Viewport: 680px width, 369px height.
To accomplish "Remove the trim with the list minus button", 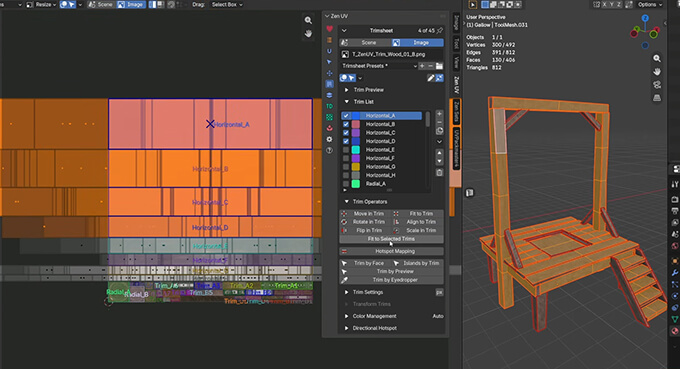I will tap(439, 122).
